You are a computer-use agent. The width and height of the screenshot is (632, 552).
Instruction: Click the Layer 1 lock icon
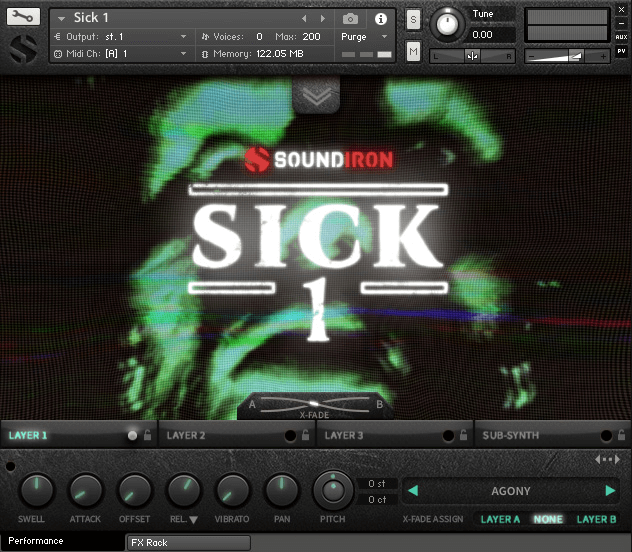(x=147, y=436)
